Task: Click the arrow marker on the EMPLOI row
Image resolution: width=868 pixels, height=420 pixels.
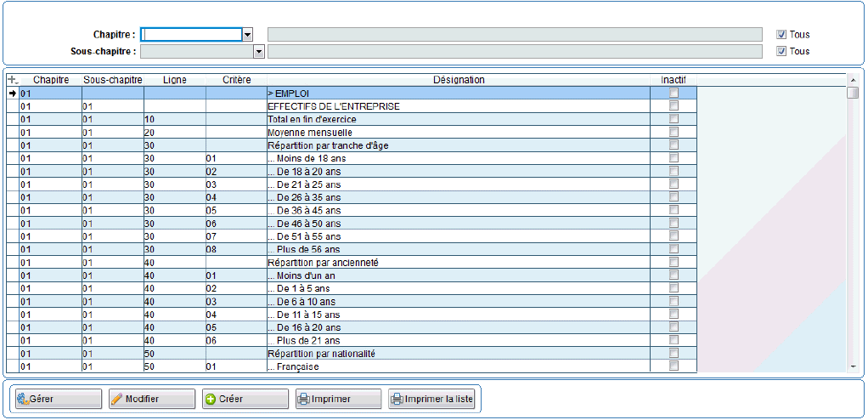Action: (x=13, y=93)
